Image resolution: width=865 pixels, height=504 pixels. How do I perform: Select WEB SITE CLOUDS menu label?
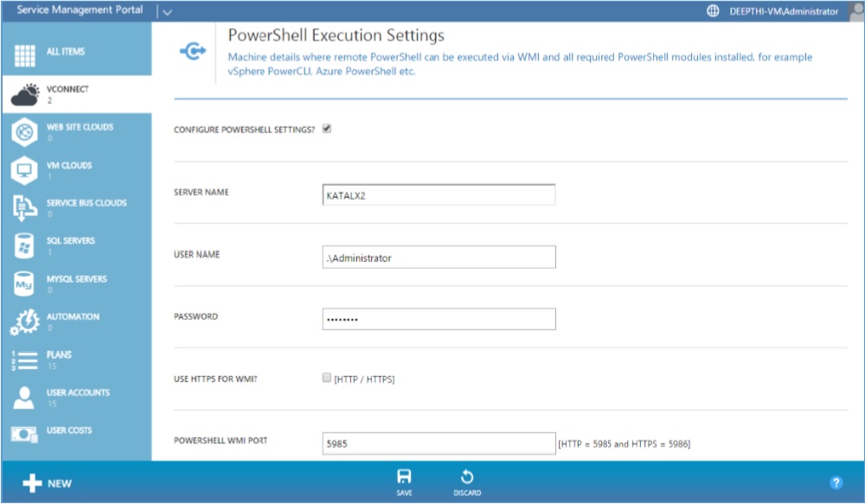(x=80, y=127)
